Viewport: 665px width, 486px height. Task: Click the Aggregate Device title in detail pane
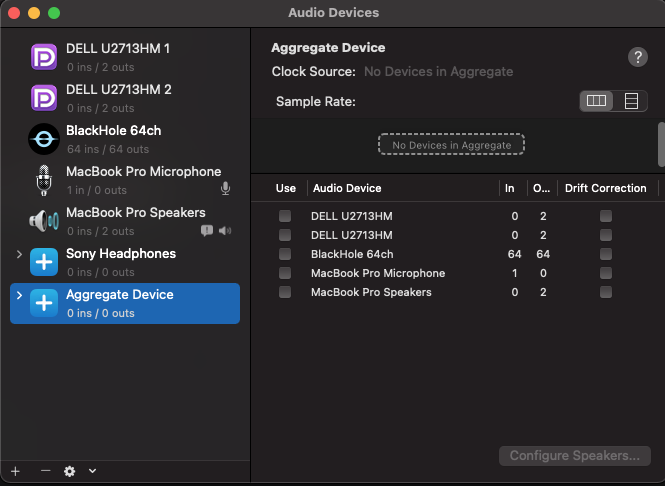tap(328, 47)
